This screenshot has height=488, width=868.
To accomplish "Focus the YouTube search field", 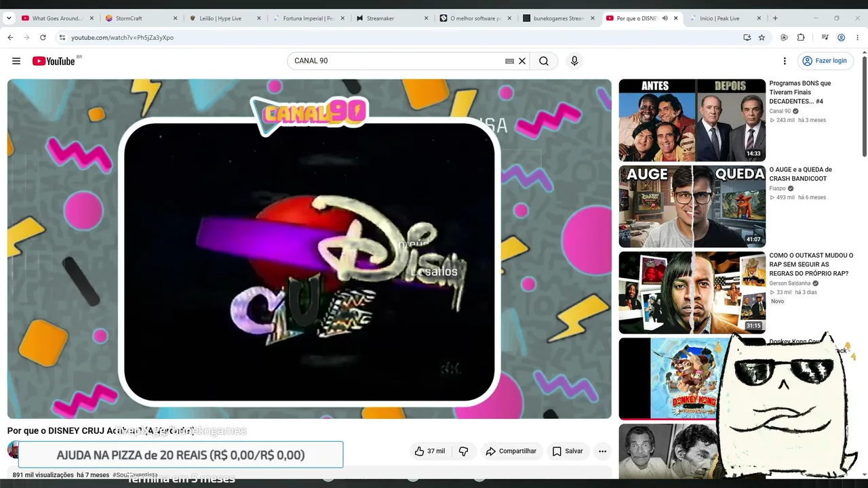I will [397, 61].
